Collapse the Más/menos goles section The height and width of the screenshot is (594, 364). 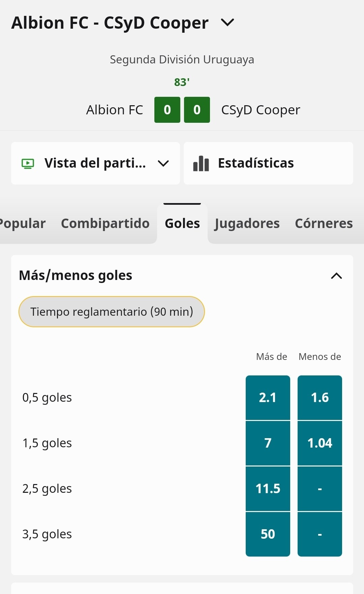(336, 276)
